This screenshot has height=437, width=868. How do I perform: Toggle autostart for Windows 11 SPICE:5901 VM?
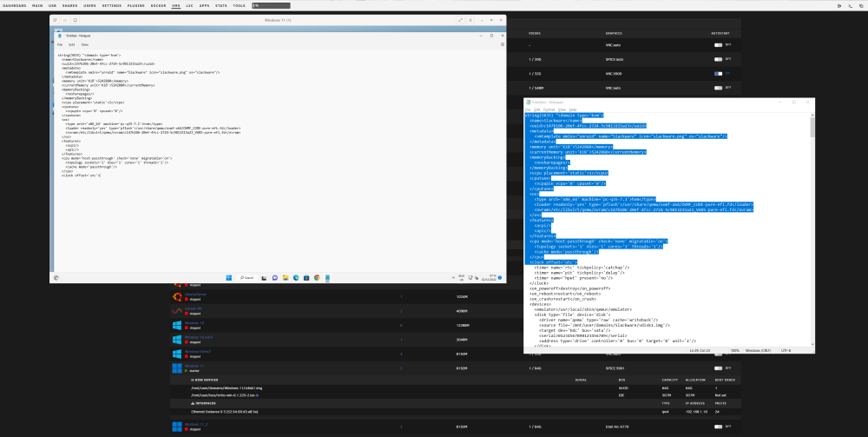click(718, 368)
